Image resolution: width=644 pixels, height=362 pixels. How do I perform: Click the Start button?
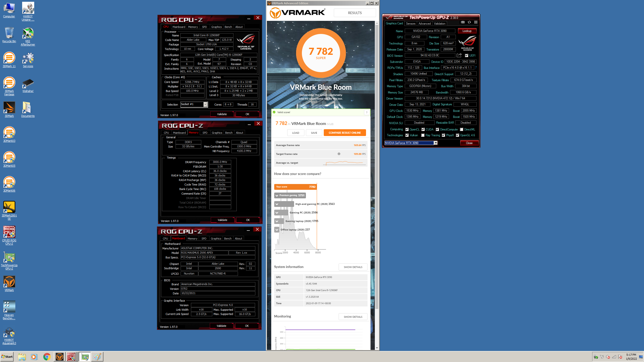coord(7,357)
